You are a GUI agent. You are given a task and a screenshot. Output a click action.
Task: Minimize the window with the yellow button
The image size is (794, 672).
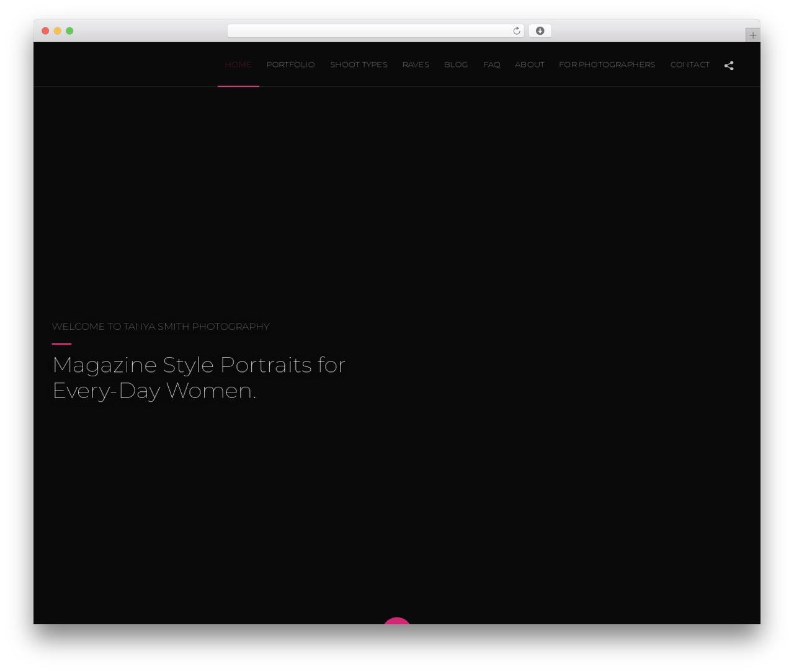57,31
